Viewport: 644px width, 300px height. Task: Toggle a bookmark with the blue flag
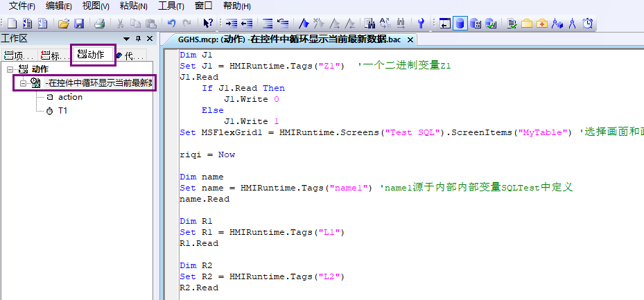click(x=304, y=24)
